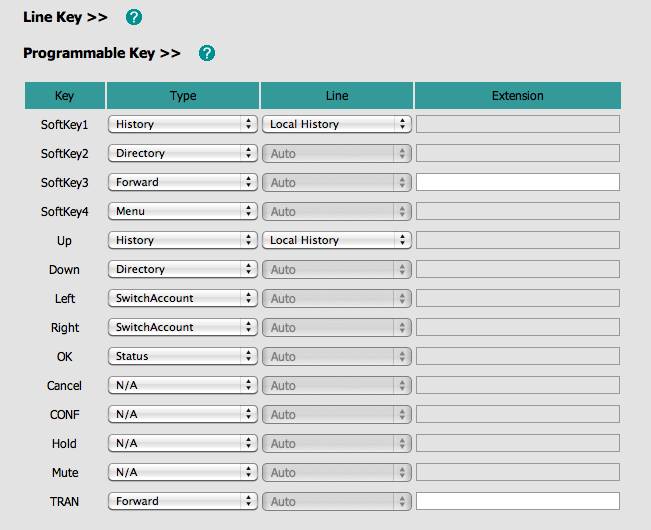Click the TRAN row label
Image resolution: width=651 pixels, height=530 pixels.
(64, 502)
